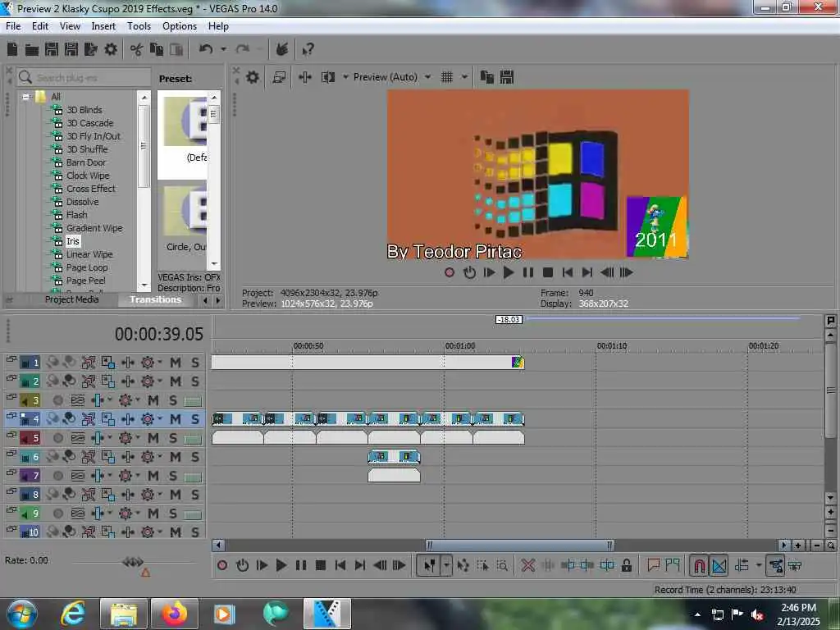The height and width of the screenshot is (630, 840).
Task: Click the timeline horizontal scrollbar thumb
Action: pyautogui.click(x=519, y=546)
